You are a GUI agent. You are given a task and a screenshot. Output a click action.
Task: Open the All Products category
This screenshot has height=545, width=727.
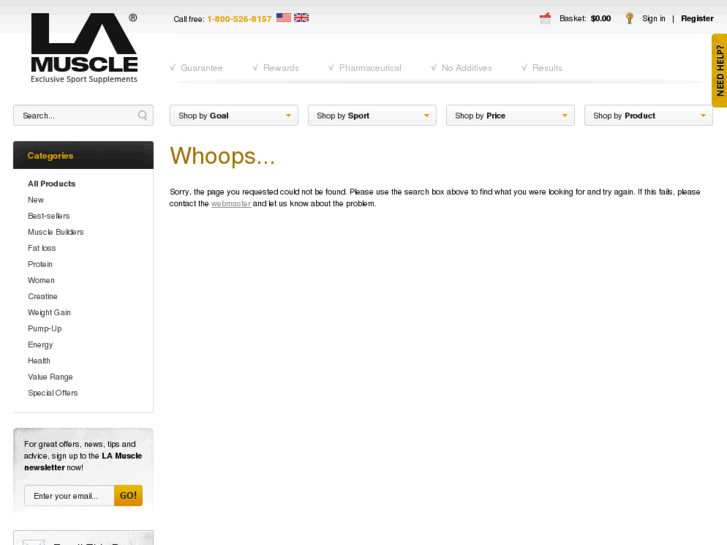coord(51,184)
